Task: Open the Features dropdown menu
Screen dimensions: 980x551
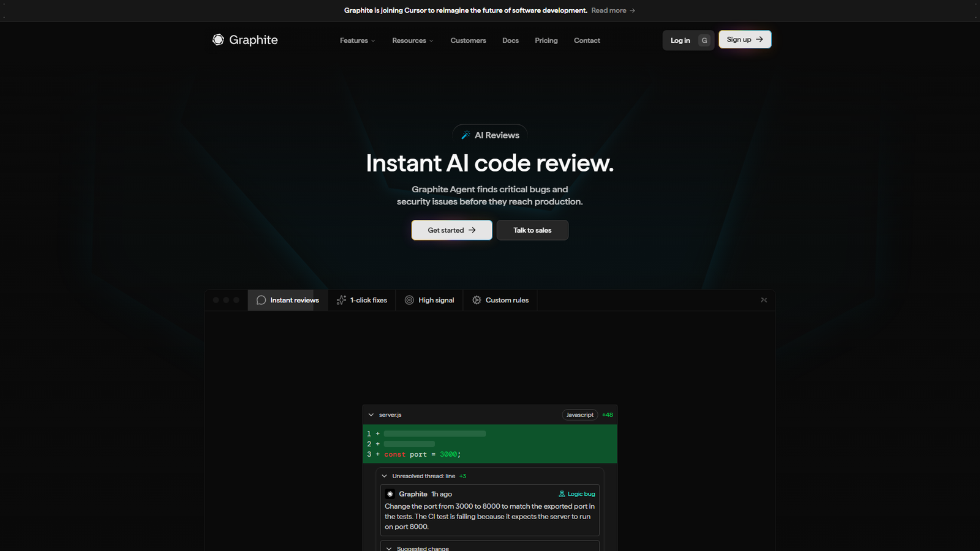Action: 358,40
